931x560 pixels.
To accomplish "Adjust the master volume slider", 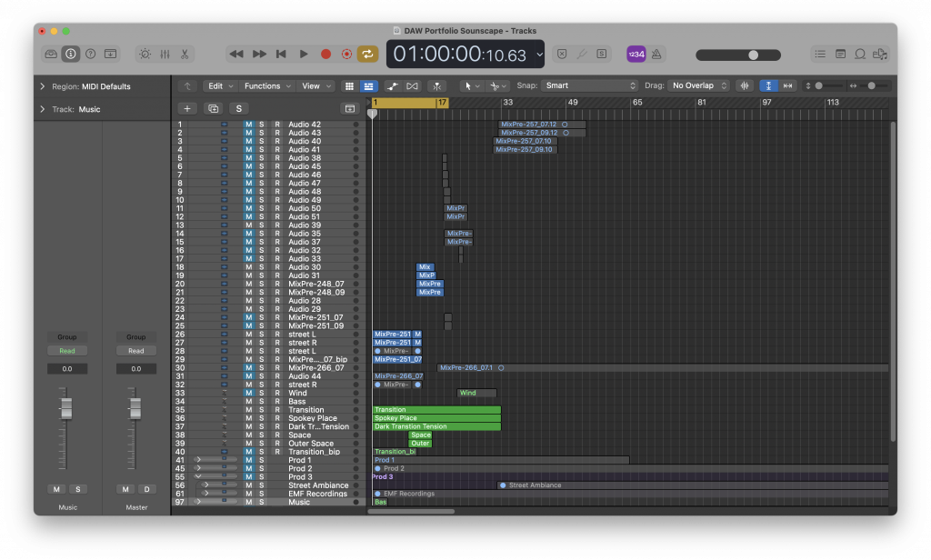I will (x=738, y=55).
